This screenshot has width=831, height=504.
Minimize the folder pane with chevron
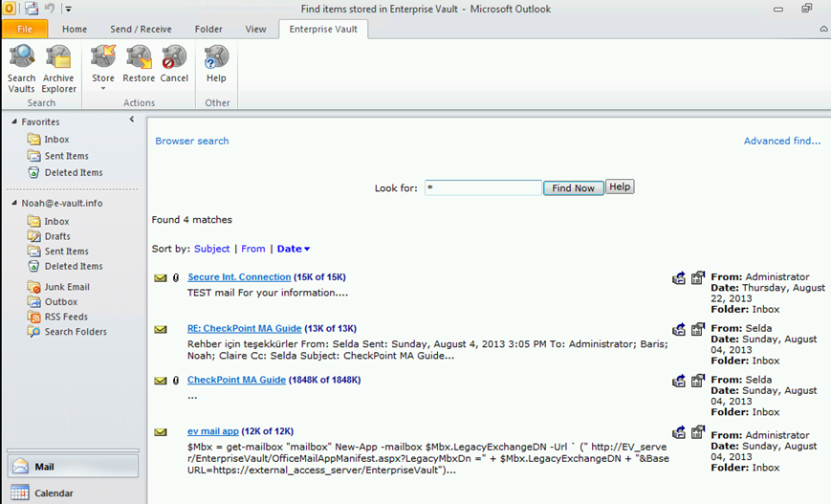[x=131, y=120]
